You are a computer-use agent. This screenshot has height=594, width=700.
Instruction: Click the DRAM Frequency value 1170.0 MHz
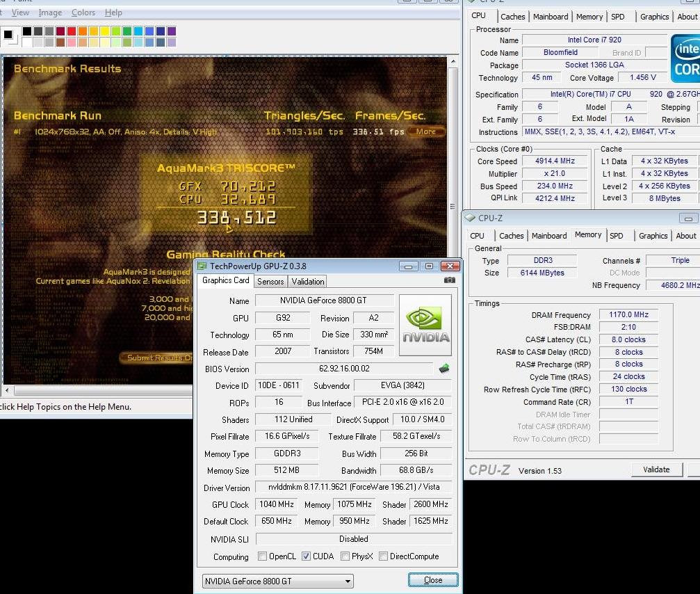pyautogui.click(x=628, y=314)
